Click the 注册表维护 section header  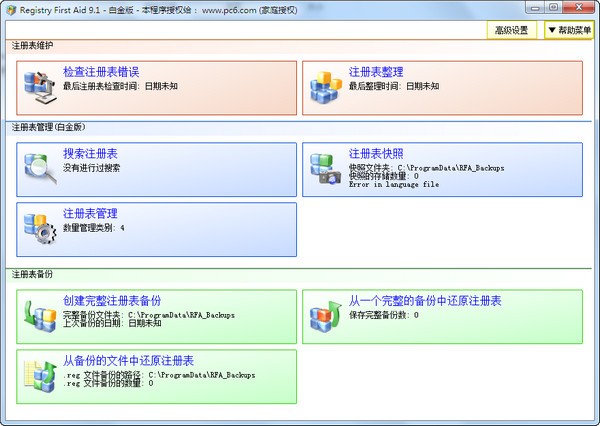pos(33,46)
